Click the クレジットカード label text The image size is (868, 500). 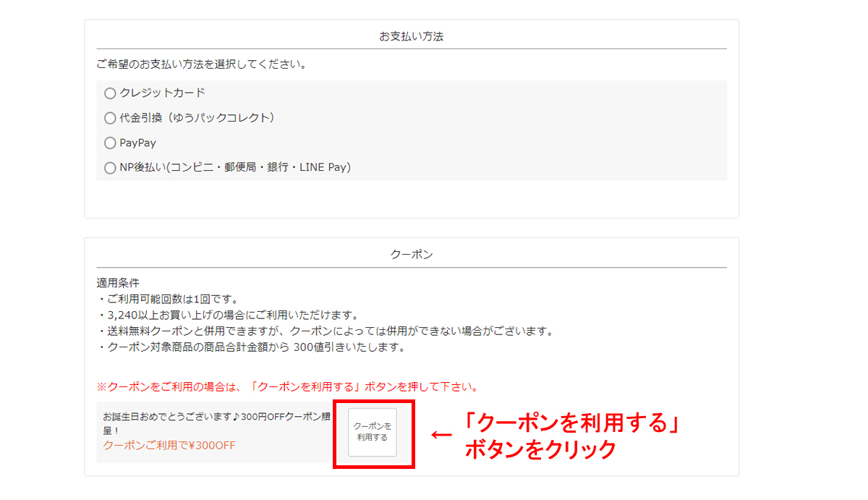click(162, 93)
